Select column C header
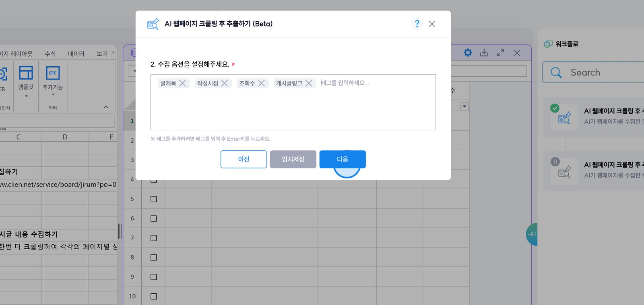This screenshot has height=305, width=644. (x=19, y=137)
